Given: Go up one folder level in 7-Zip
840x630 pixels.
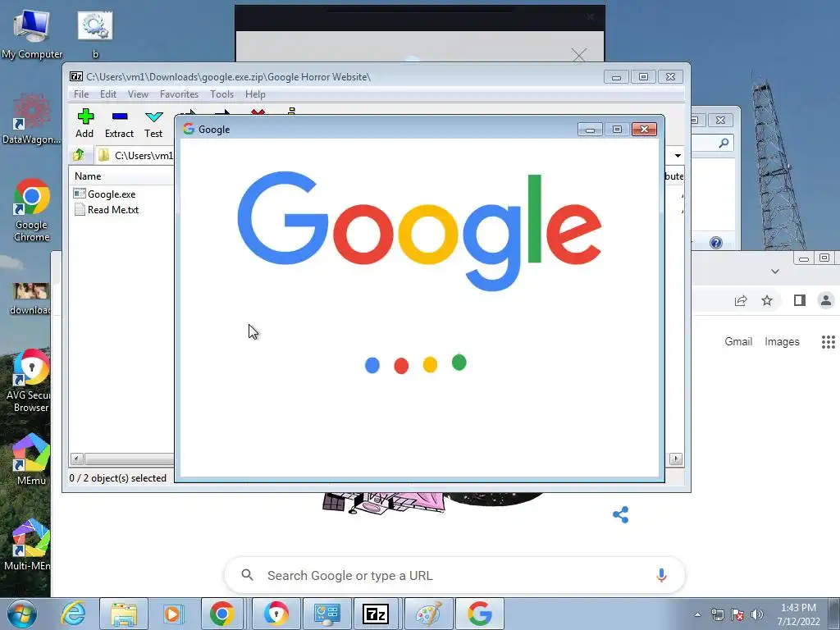Looking at the screenshot, I should 79,155.
